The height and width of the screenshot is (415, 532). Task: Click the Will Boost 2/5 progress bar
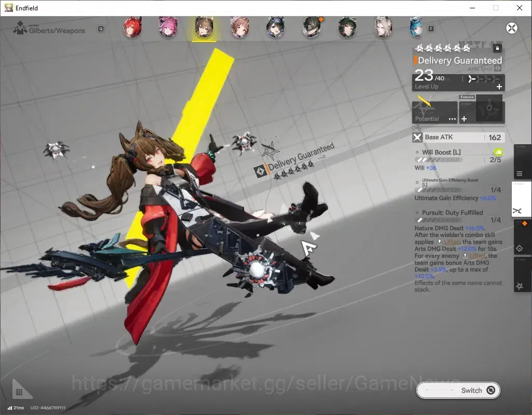[x=438, y=160]
